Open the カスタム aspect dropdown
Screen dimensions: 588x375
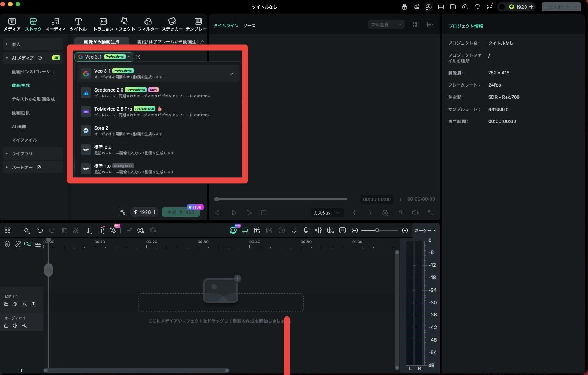[326, 213]
